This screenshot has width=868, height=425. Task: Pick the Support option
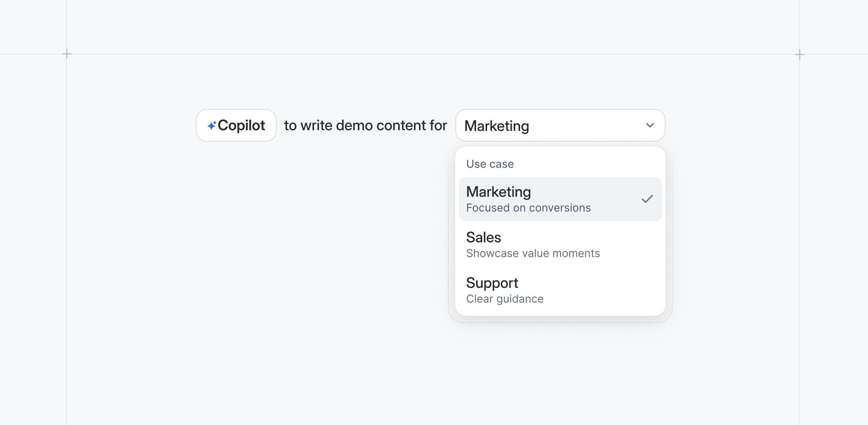tap(560, 290)
